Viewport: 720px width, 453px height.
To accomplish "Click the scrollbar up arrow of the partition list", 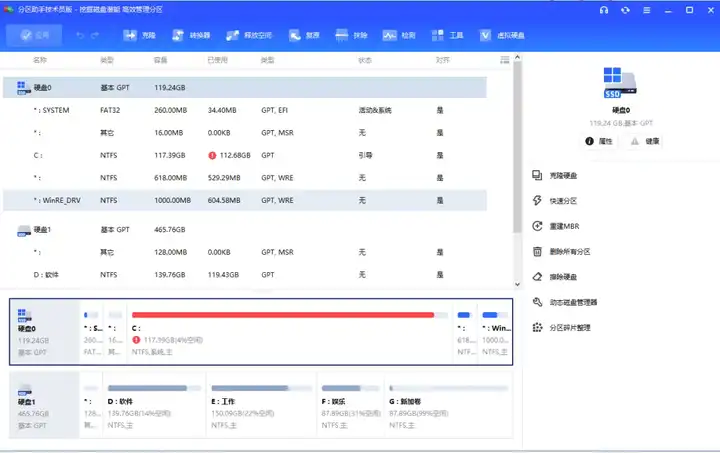I will tap(518, 57).
